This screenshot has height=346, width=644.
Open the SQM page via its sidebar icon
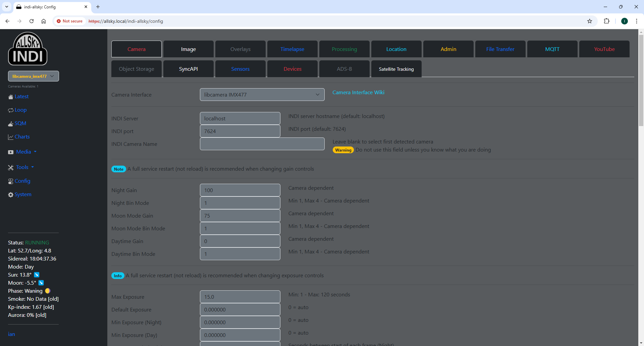(x=11, y=123)
